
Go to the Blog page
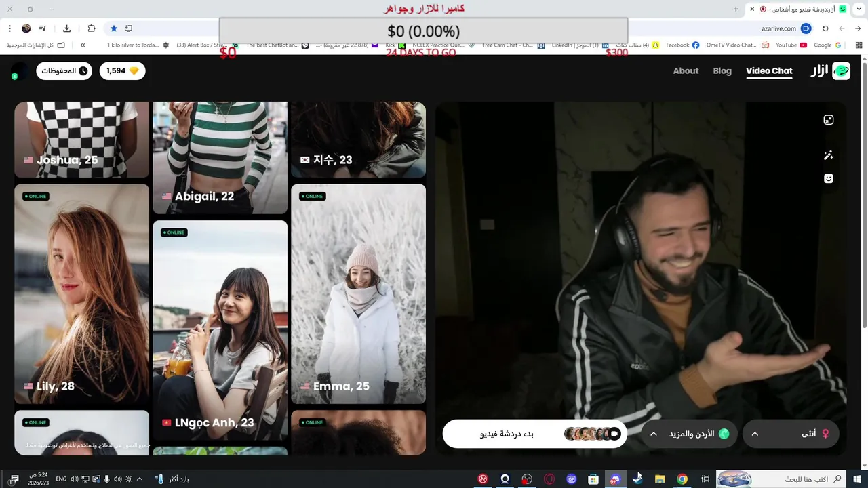[722, 70]
